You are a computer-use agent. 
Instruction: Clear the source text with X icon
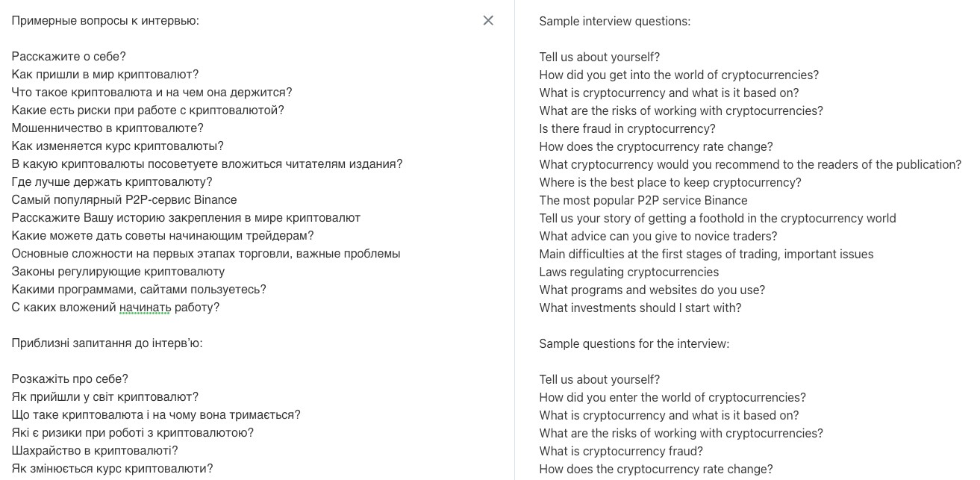click(488, 21)
